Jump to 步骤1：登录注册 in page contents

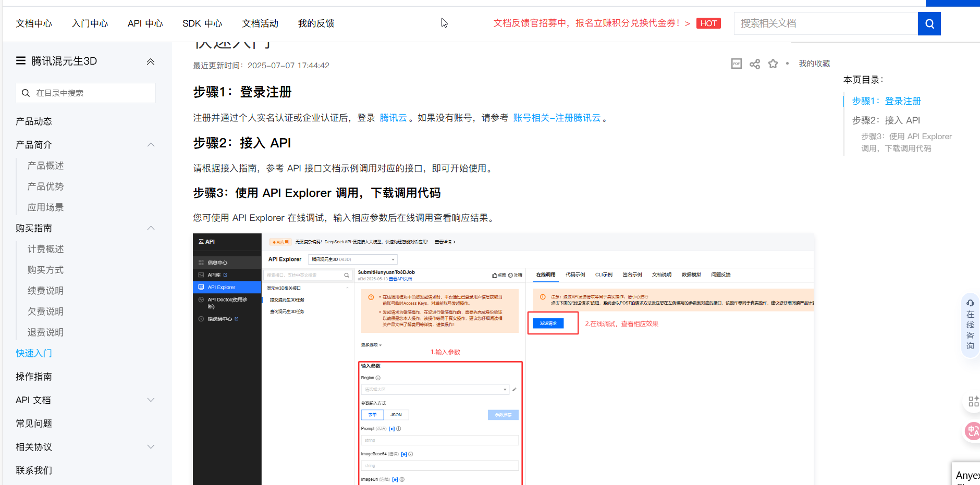point(886,101)
